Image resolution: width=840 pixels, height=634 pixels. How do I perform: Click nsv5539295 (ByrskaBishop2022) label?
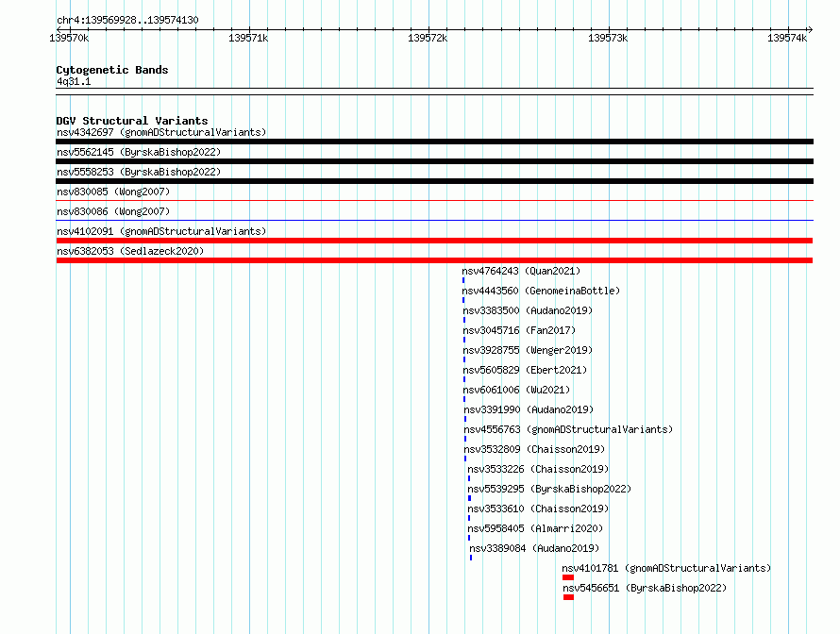549,489
